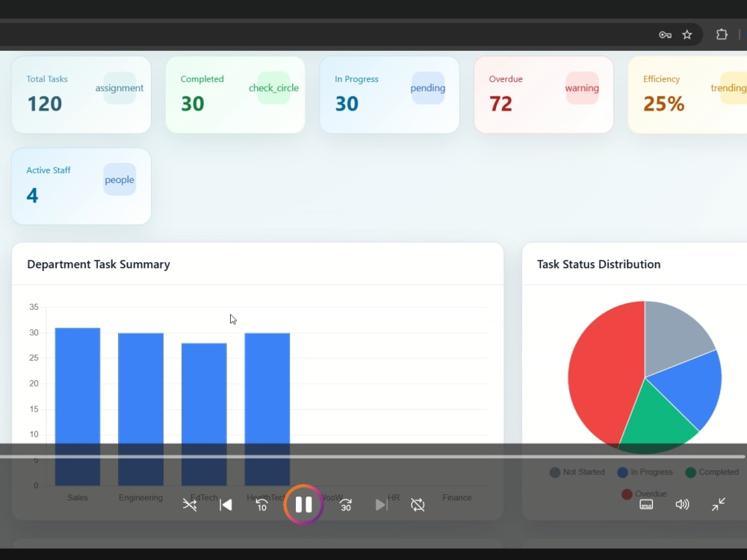Skip to next track in player
The height and width of the screenshot is (560, 747).
coord(381,505)
